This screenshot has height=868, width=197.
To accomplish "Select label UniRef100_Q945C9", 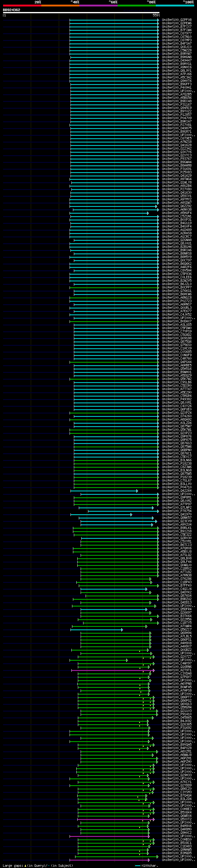I will coord(177,108).
